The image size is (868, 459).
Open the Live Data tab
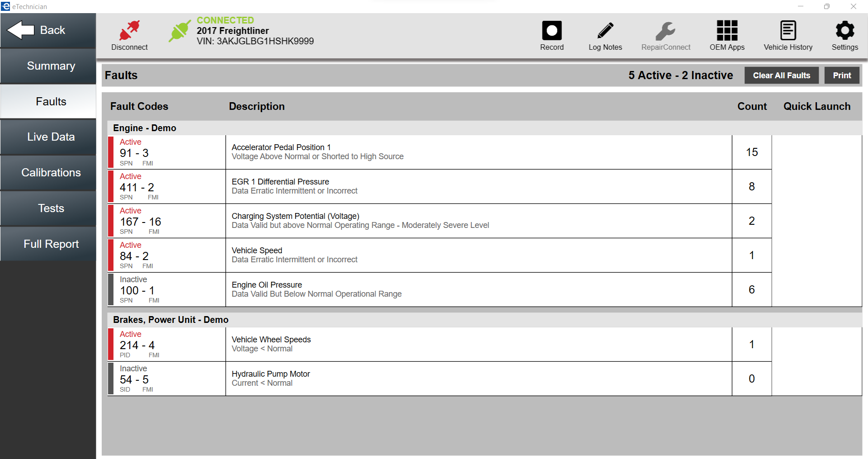point(51,137)
